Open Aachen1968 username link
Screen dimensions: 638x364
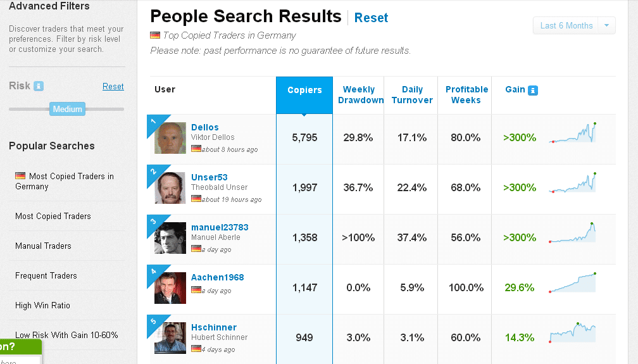point(217,277)
